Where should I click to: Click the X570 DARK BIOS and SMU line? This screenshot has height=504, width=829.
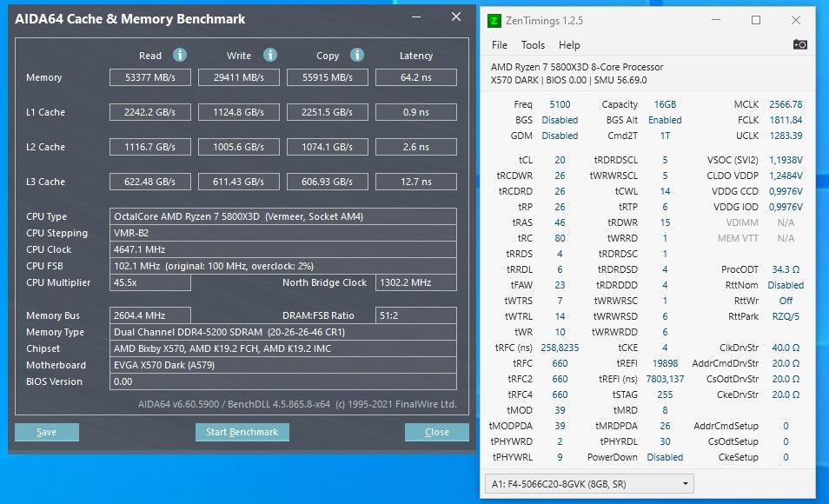(569, 81)
